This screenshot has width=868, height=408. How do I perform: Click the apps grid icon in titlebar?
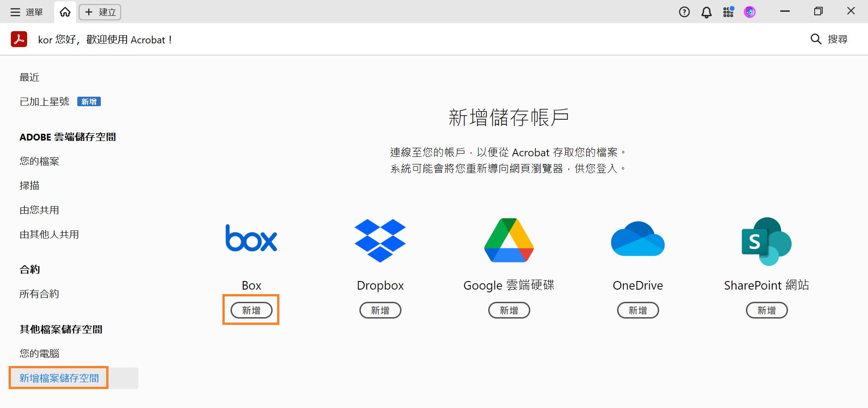click(728, 12)
